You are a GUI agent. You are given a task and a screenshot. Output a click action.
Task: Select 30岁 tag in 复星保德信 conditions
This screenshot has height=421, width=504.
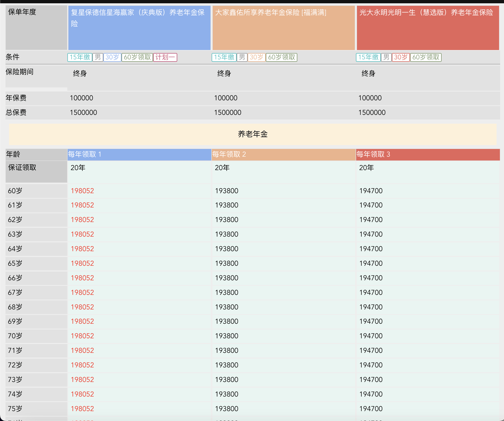[x=112, y=57]
